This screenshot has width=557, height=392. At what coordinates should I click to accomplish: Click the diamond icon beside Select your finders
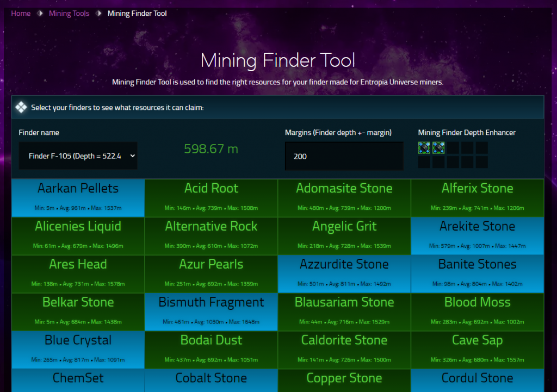pyautogui.click(x=21, y=107)
